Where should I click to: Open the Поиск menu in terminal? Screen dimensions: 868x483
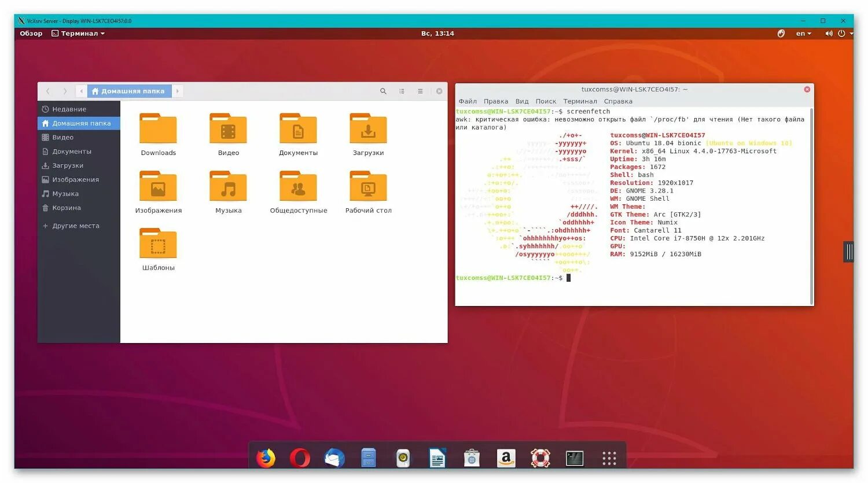[x=546, y=101]
